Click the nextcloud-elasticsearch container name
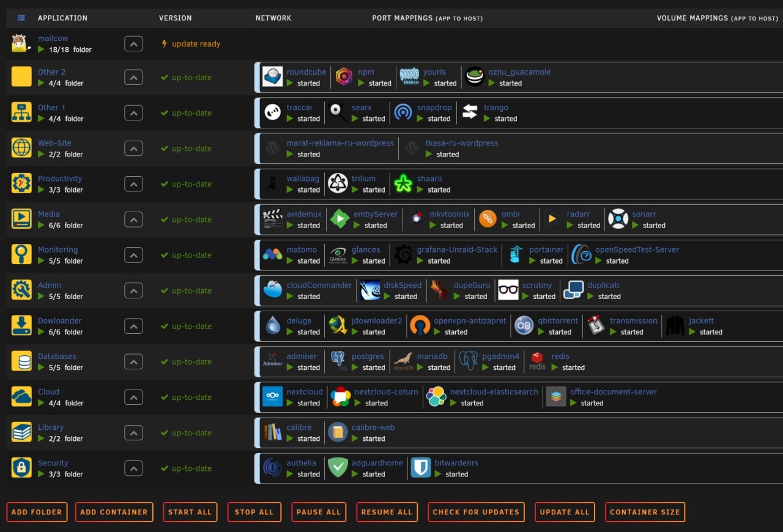 [x=494, y=392]
